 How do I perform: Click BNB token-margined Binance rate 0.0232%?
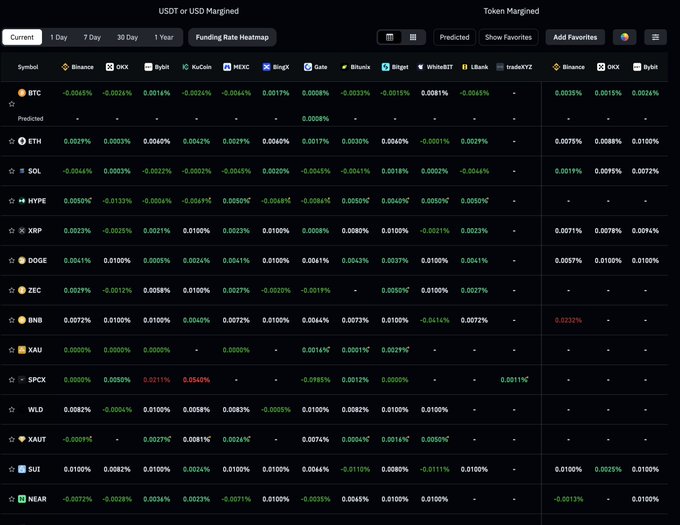569,320
